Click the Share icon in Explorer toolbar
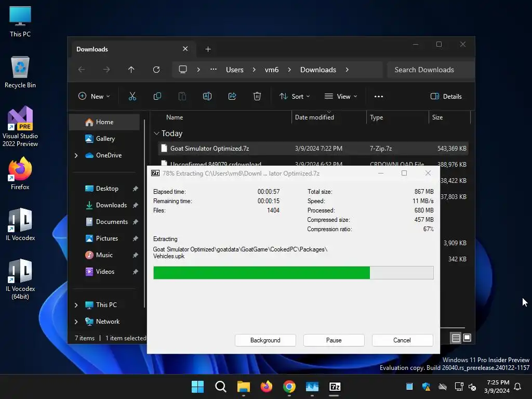Viewport: 532px width, 399px height. [x=232, y=96]
